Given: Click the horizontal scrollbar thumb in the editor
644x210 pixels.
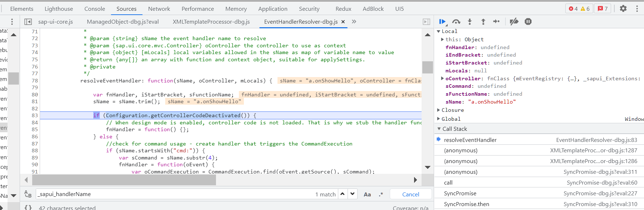Looking at the screenshot, I should tap(124, 180).
